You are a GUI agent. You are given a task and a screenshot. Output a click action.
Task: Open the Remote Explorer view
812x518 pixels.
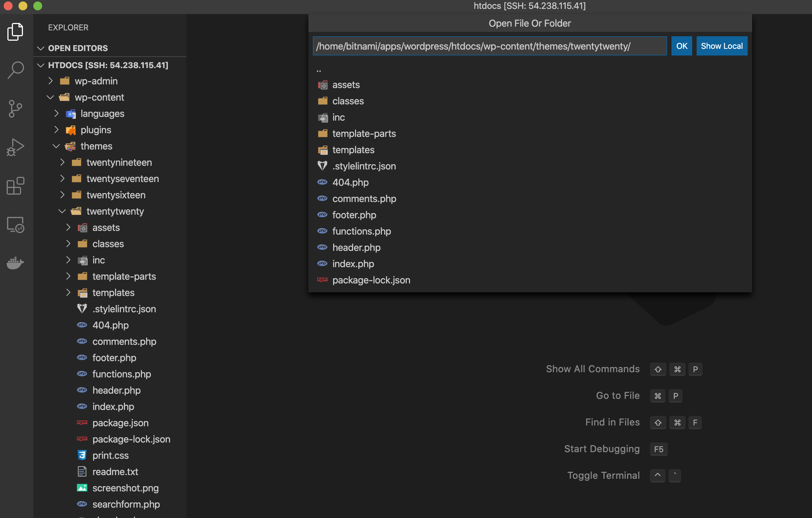pyautogui.click(x=15, y=225)
